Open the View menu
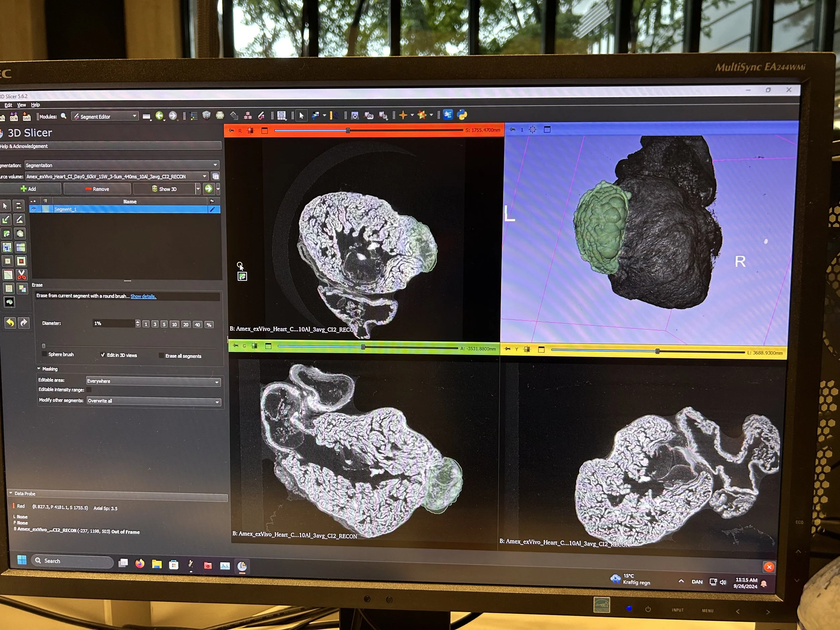 click(x=21, y=105)
